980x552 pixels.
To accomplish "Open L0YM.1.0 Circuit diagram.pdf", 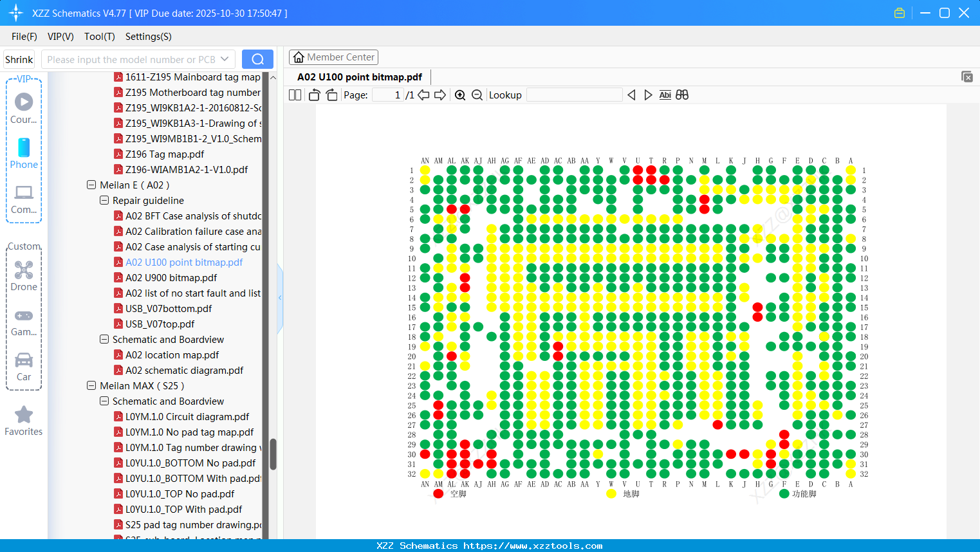I will 187,417.
